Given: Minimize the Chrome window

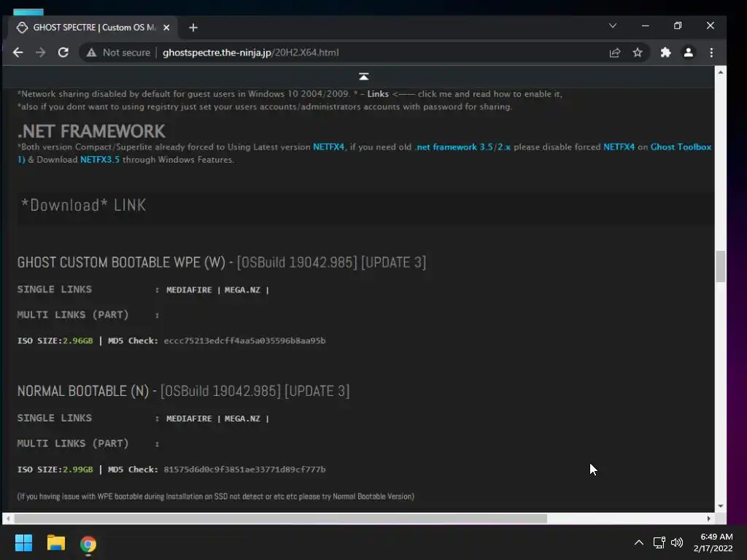Looking at the screenshot, I should (x=646, y=26).
